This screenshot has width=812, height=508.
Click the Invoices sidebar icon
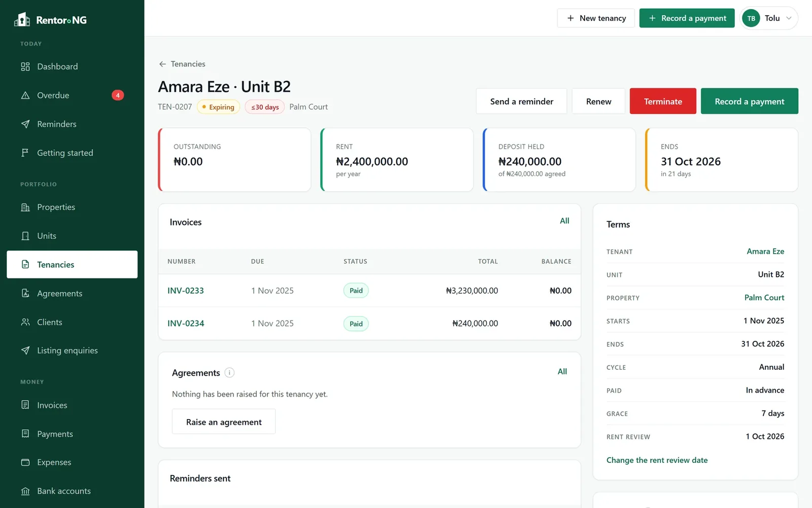point(25,405)
